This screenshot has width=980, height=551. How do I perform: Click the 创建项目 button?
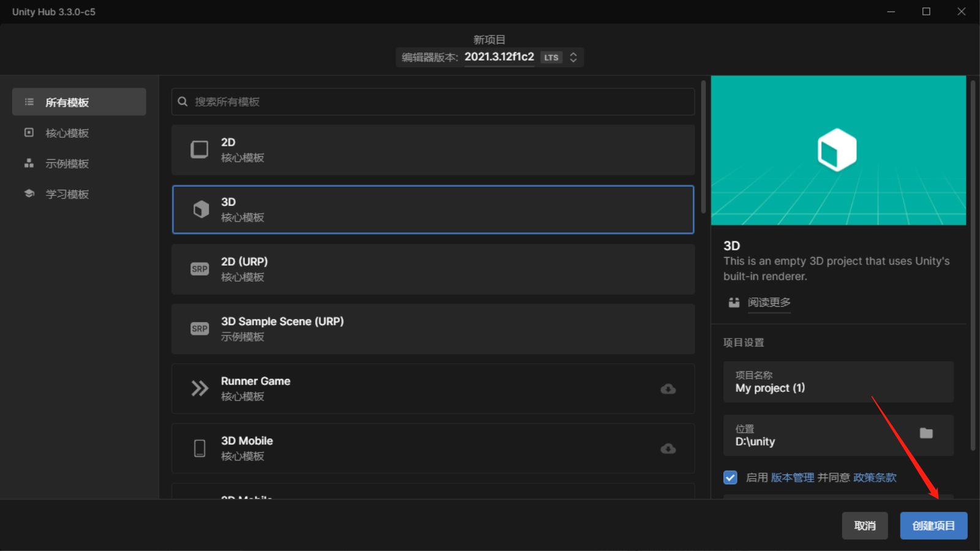point(933,526)
